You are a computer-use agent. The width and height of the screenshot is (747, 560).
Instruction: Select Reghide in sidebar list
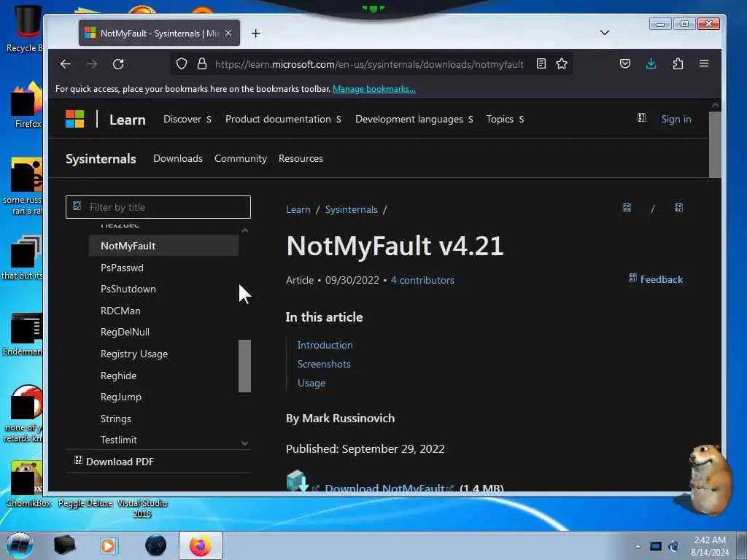click(x=118, y=376)
